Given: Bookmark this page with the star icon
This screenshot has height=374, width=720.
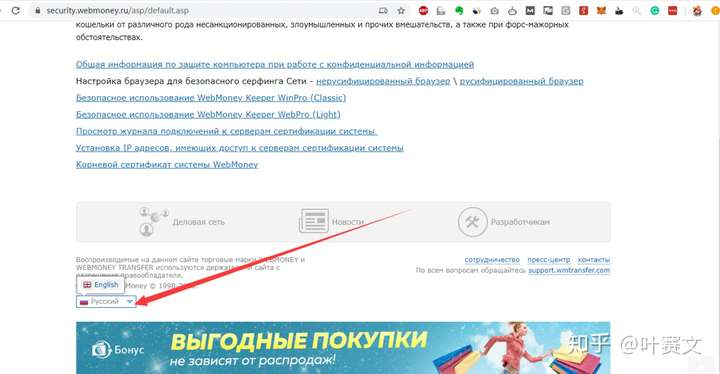Looking at the screenshot, I should point(401,10).
